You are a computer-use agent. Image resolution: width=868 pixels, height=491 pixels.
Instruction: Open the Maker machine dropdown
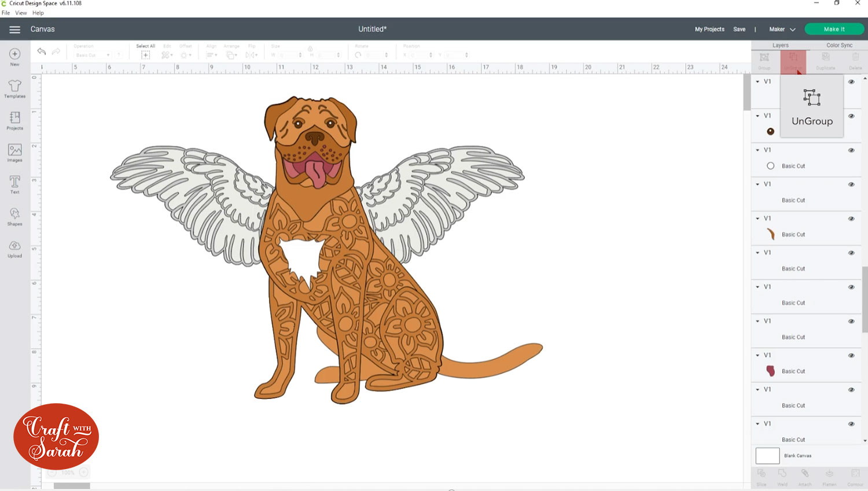point(781,29)
